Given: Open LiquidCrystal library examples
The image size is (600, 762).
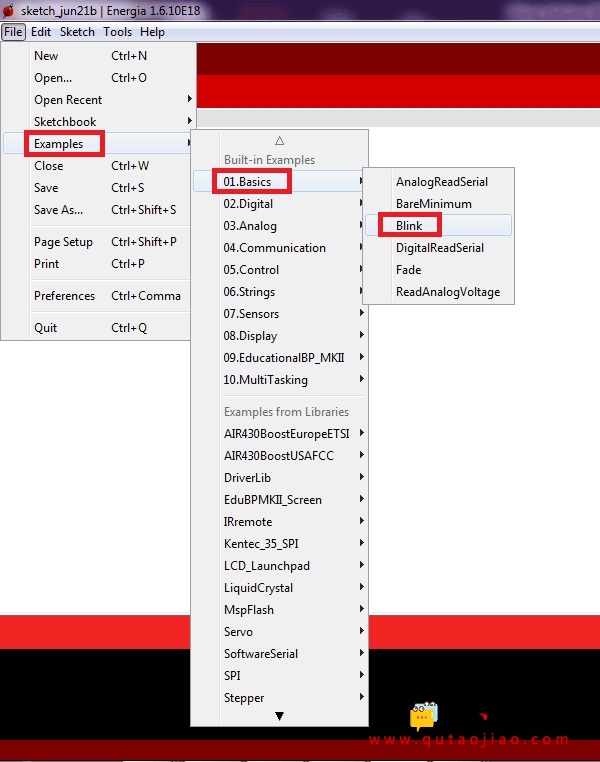Looking at the screenshot, I should tap(279, 588).
